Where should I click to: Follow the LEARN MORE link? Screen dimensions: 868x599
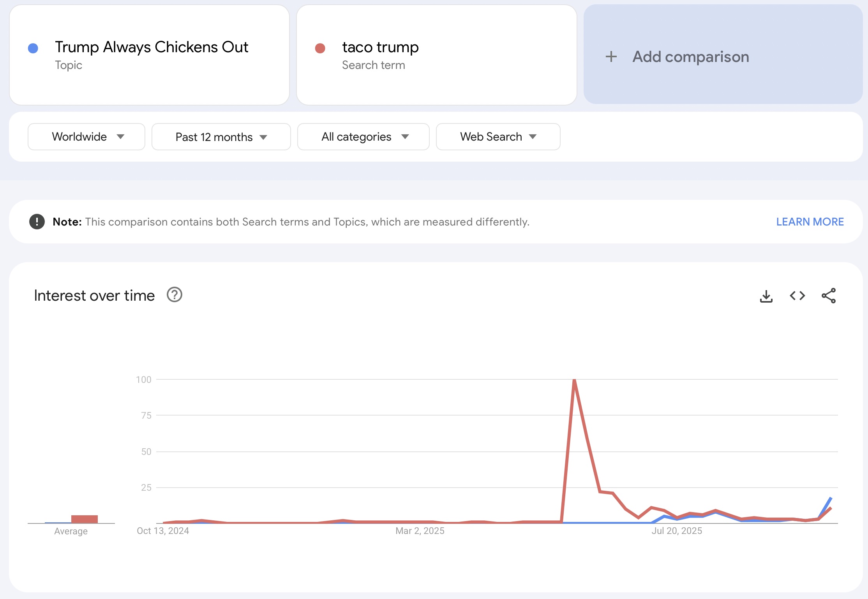click(810, 222)
